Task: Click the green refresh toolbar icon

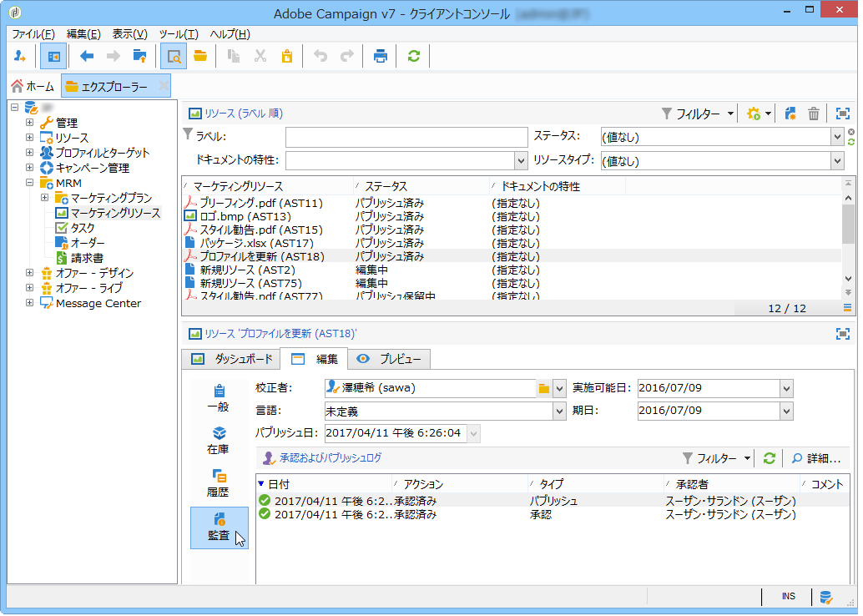Action: tap(414, 56)
